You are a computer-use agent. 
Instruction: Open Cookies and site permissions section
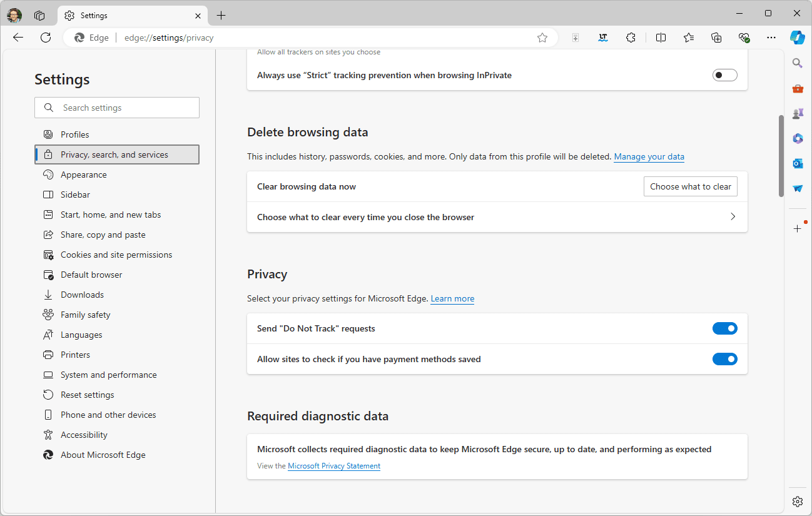pos(116,255)
